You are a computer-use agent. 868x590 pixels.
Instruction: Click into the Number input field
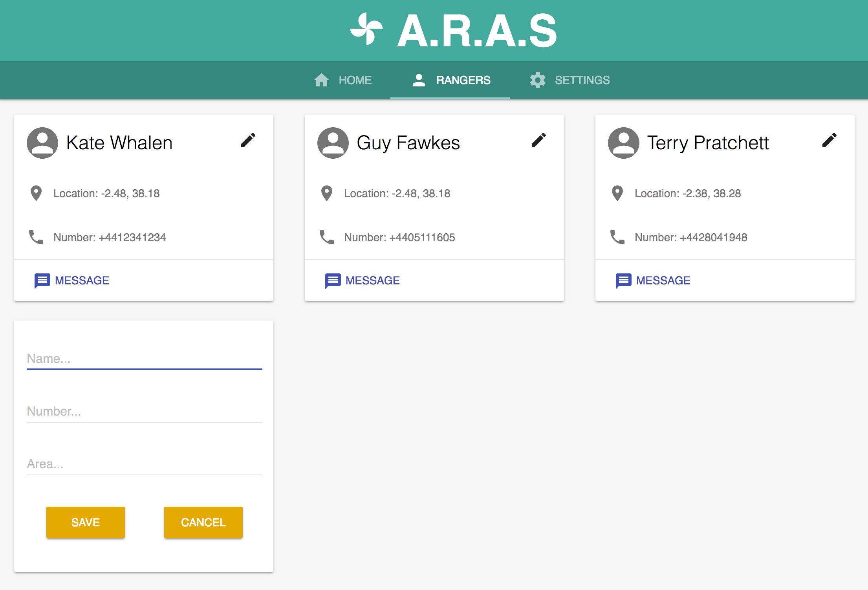144,411
